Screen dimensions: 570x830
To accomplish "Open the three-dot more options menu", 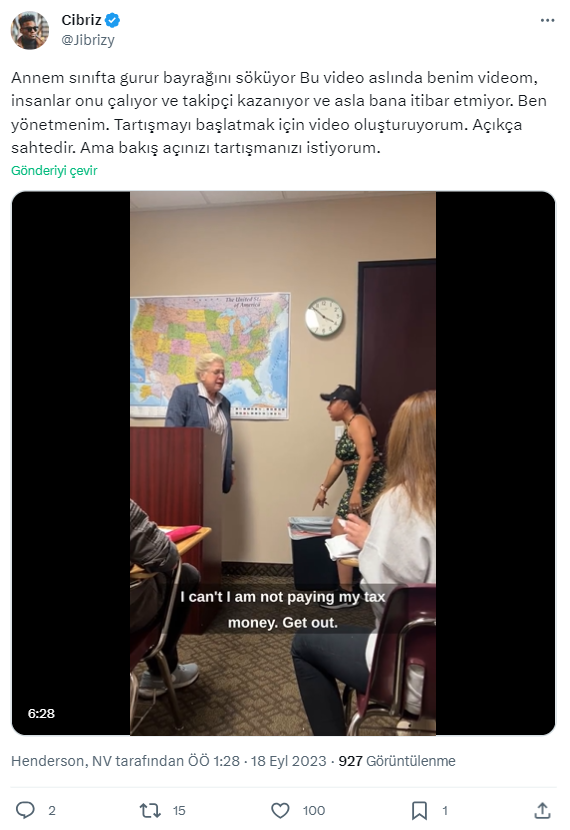I will coord(547,20).
